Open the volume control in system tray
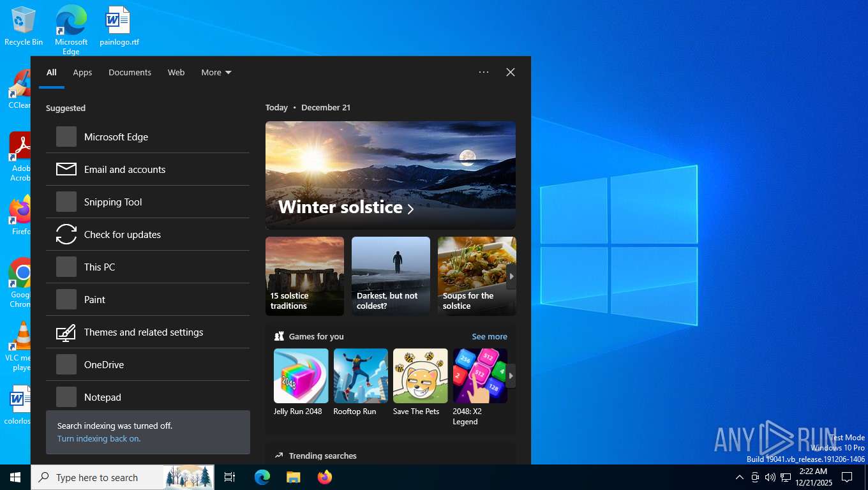The width and height of the screenshot is (868, 490). click(x=770, y=477)
